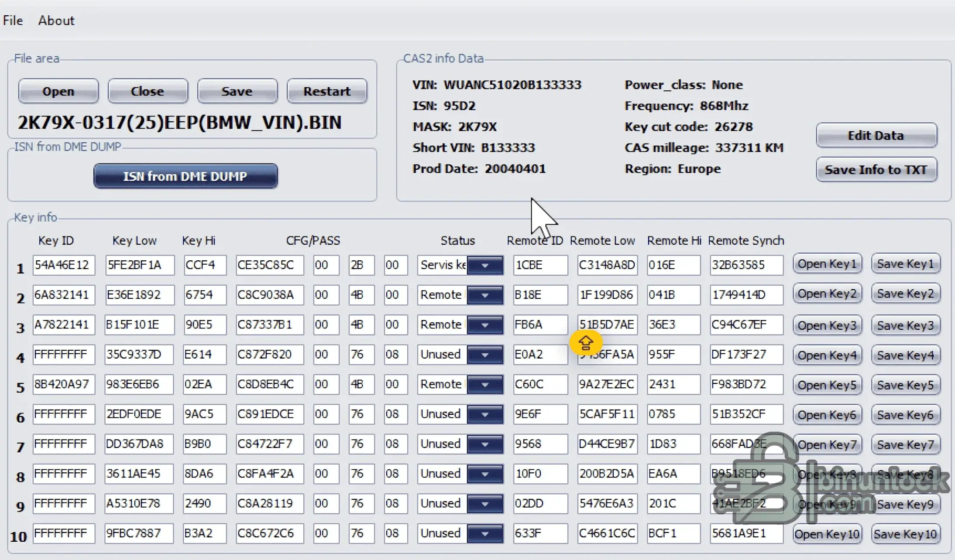Click Remote Low field C3148A8D
This screenshot has height=560, width=955.
(x=607, y=265)
